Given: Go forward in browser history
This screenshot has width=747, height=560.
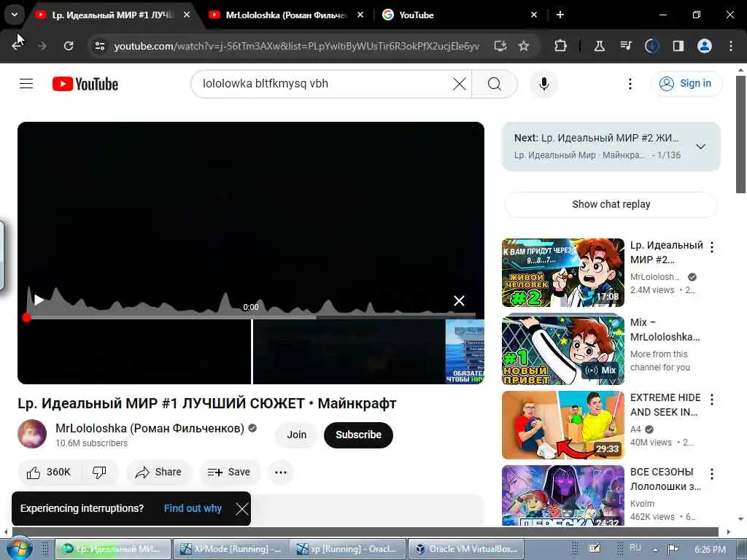Looking at the screenshot, I should [x=42, y=46].
